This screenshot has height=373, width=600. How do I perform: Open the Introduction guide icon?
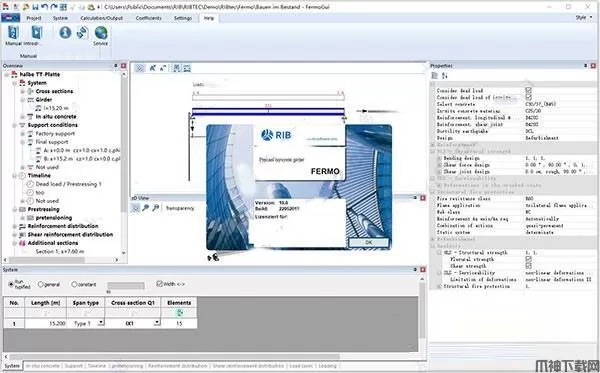click(x=36, y=33)
